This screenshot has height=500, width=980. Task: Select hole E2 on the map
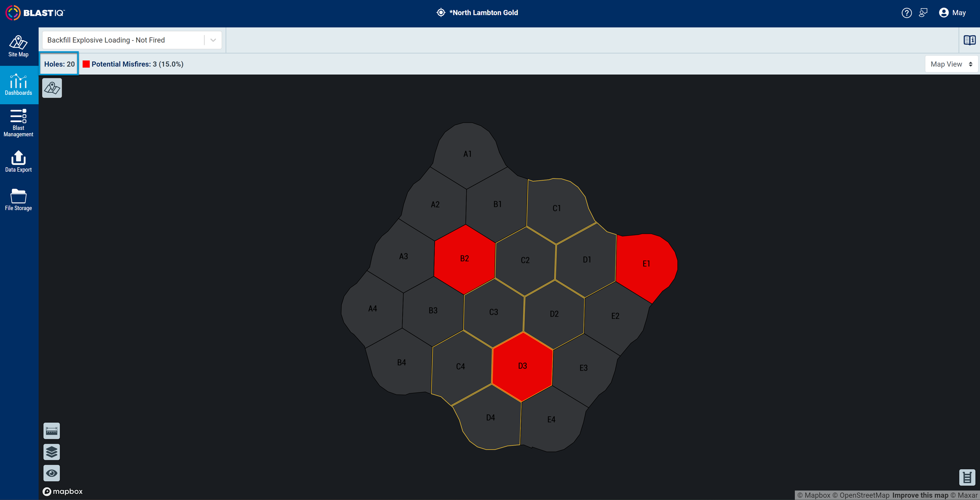[x=615, y=316]
